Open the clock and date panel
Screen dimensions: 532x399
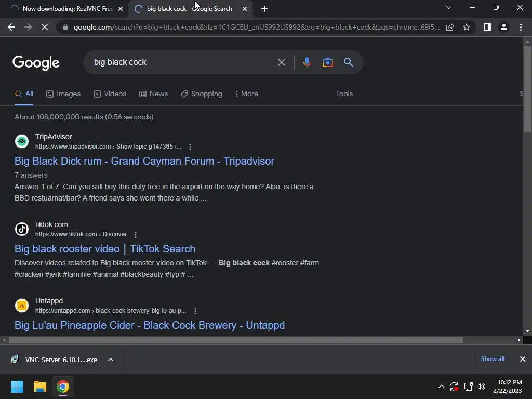coord(508,387)
